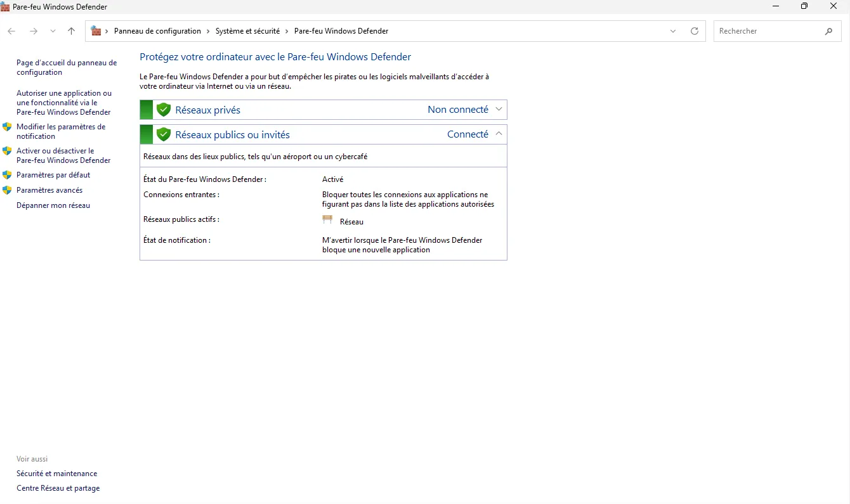Click the Rechercher search field
Image resolution: width=850 pixels, height=504 pixels.
tap(768, 31)
